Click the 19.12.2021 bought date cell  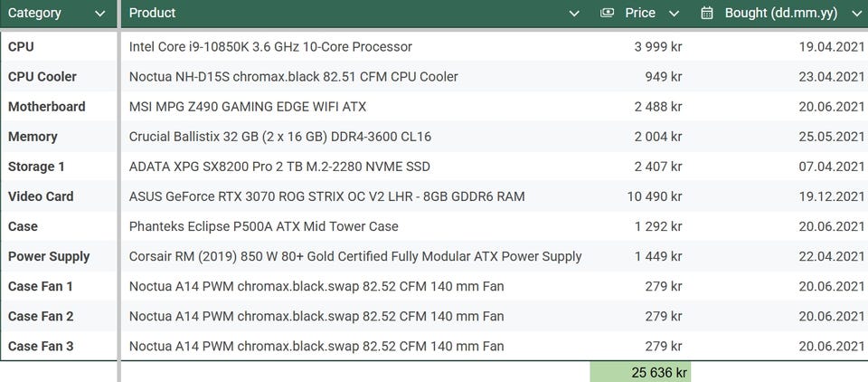(x=832, y=196)
